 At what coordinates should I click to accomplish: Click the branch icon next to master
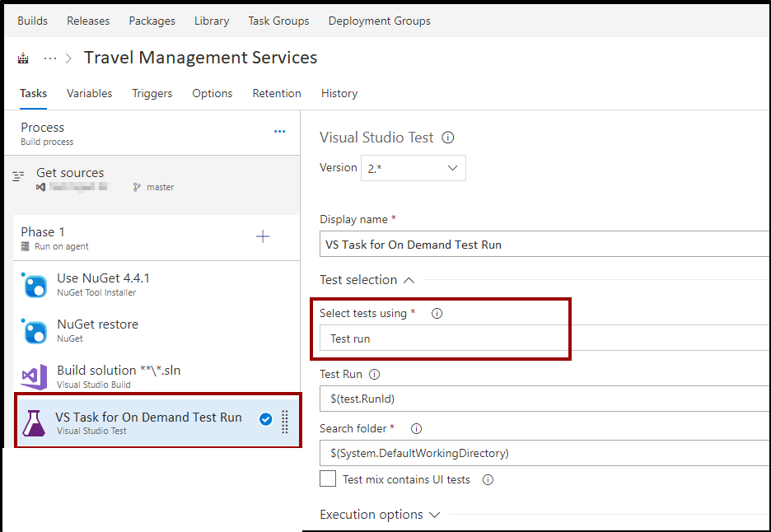coord(137,187)
